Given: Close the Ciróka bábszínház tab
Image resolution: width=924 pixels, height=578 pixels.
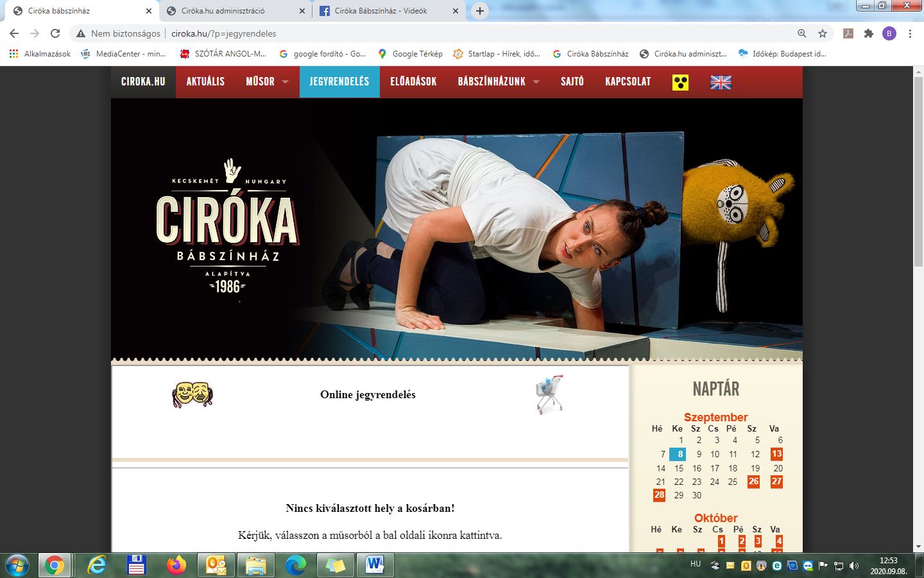Looking at the screenshot, I should [149, 11].
